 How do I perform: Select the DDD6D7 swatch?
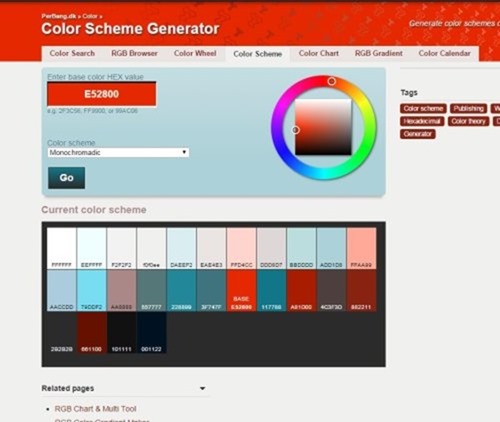[271, 248]
